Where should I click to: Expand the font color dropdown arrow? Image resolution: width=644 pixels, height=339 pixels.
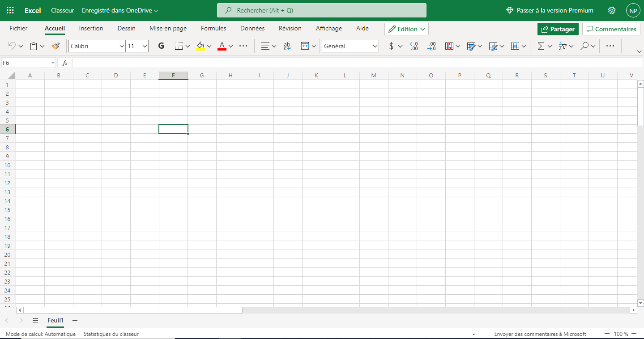pos(230,46)
